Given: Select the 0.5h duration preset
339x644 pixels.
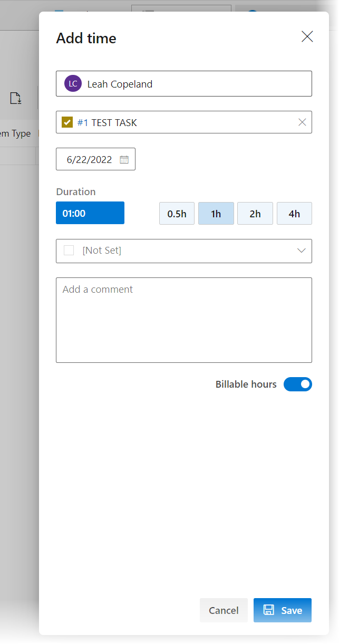Looking at the screenshot, I should [x=177, y=214].
